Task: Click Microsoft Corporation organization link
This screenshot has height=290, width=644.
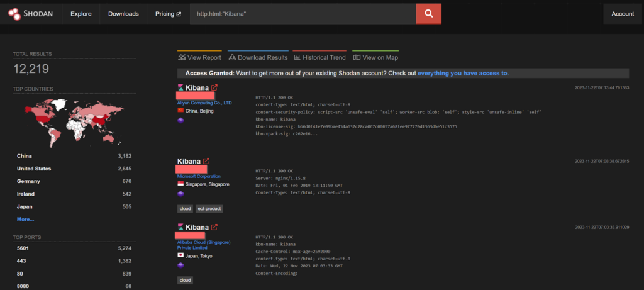Action: pyautogui.click(x=199, y=176)
